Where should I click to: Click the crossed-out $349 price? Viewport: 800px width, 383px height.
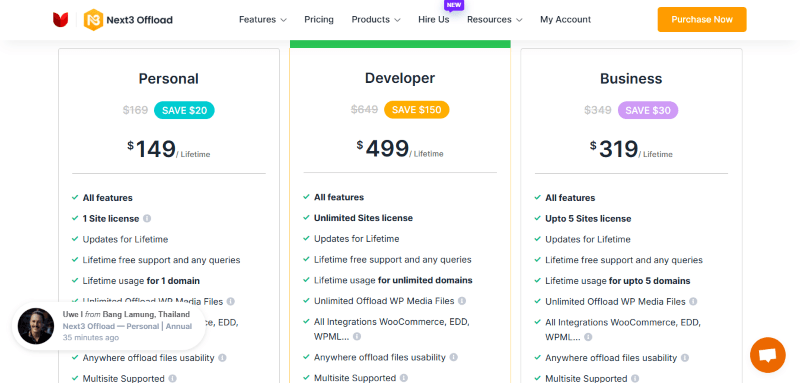click(597, 110)
